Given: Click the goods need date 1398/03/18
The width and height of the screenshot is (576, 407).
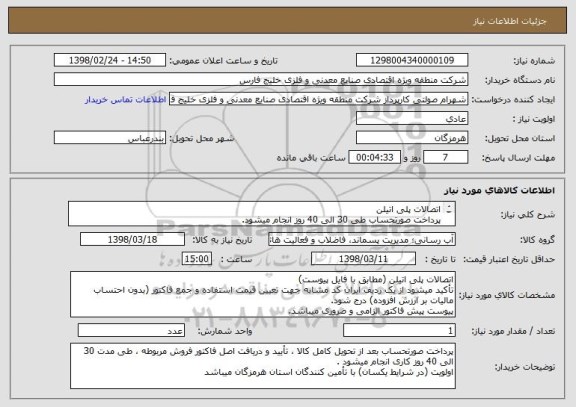Looking at the screenshot, I should 132,240.
